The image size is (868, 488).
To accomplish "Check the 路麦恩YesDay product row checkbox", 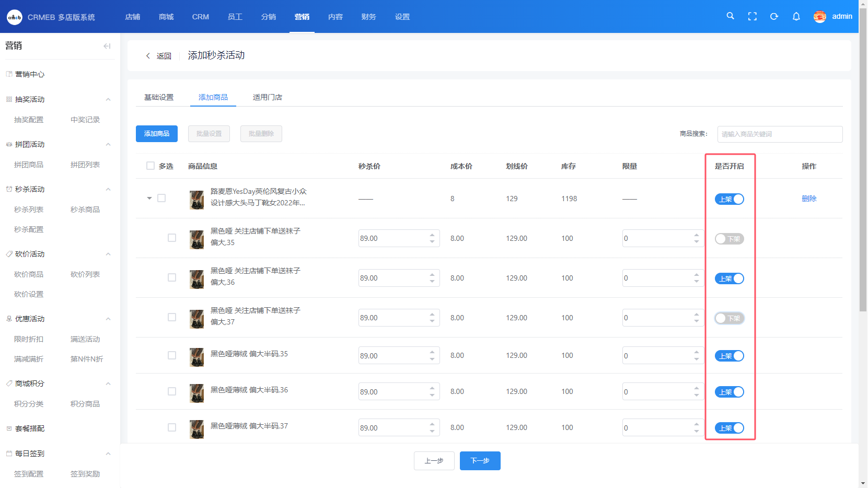I will [x=161, y=198].
